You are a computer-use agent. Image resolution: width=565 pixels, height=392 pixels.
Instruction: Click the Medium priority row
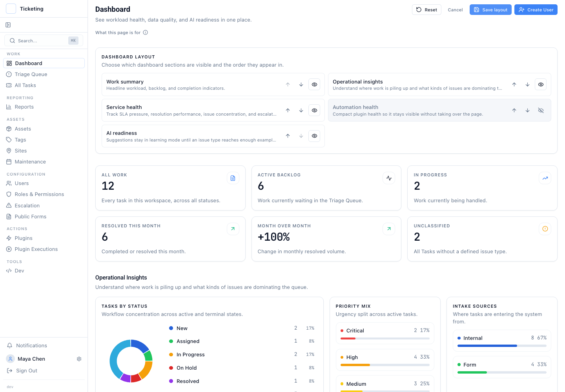tap(385, 384)
